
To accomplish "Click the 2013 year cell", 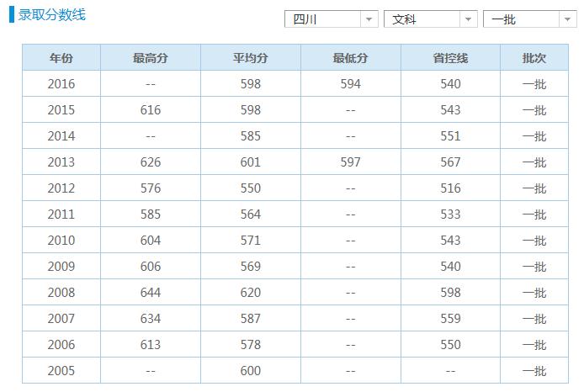I will click(x=61, y=162).
